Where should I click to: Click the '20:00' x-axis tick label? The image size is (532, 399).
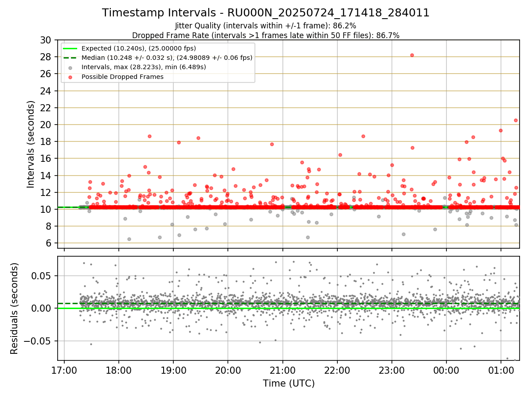point(228,371)
